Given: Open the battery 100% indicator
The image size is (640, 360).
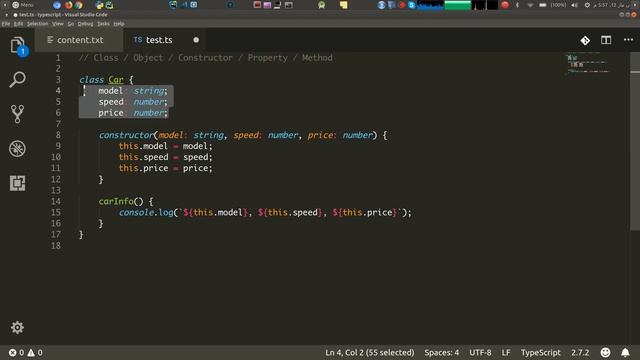Looking at the screenshot, I should pos(553,5).
